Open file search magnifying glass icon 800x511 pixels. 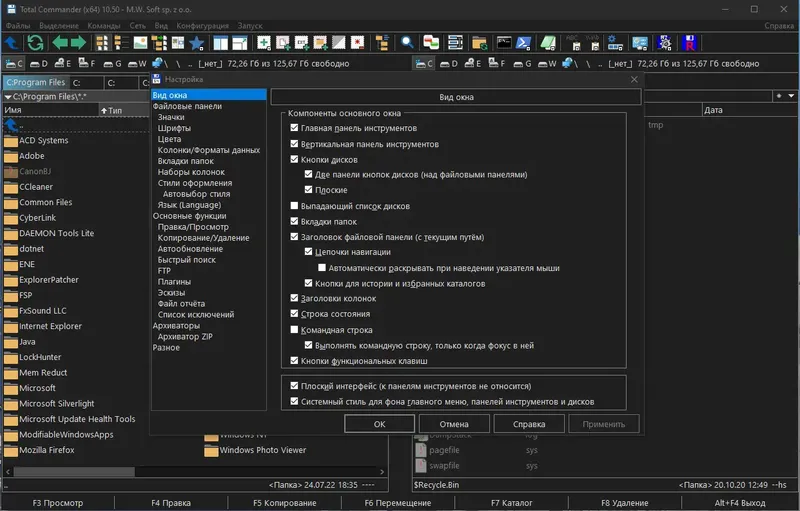coord(407,43)
